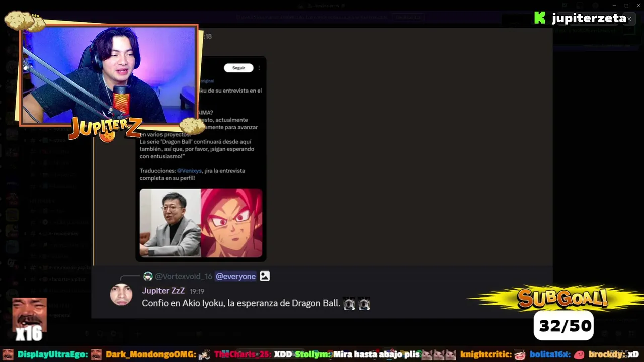
Task: Open the attached tweet screenshot image
Action: click(x=201, y=159)
